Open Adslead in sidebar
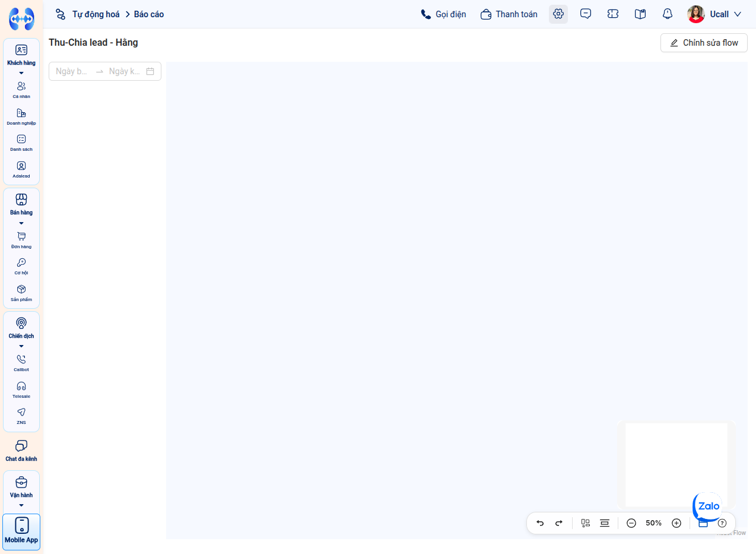Image resolution: width=756 pixels, height=554 pixels. click(21, 169)
